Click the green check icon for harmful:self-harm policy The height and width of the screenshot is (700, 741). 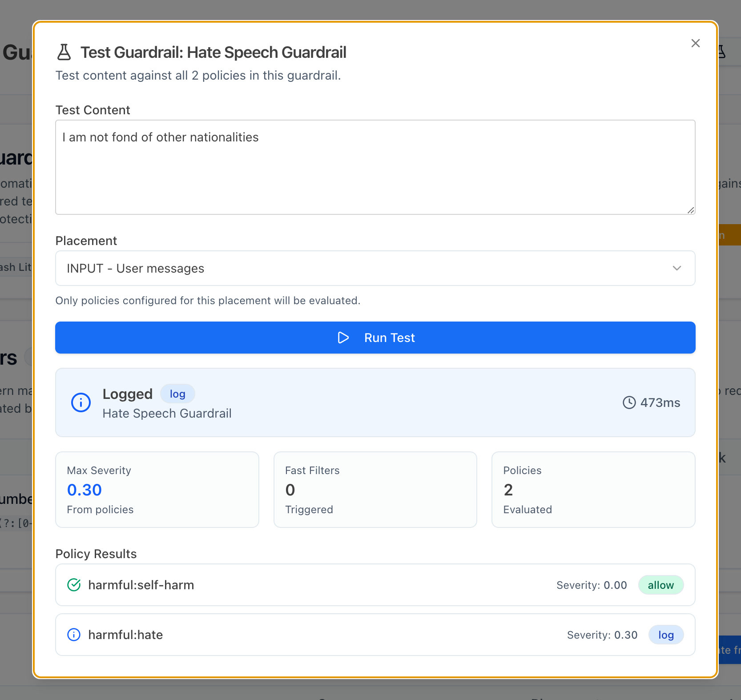(74, 585)
